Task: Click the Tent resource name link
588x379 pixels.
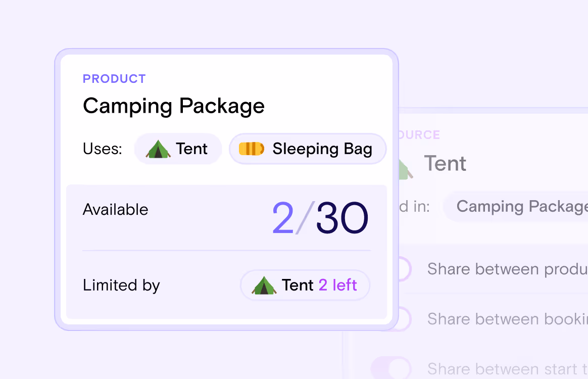Action: coord(445,163)
